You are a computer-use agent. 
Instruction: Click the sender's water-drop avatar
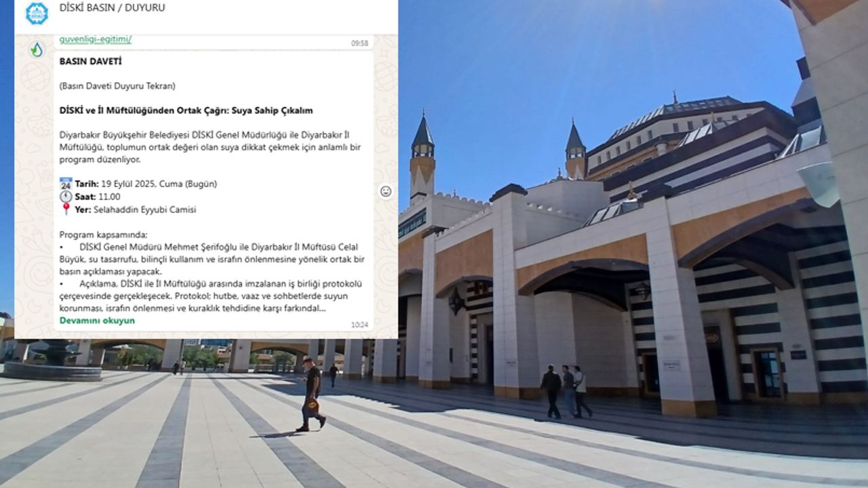coord(37,49)
